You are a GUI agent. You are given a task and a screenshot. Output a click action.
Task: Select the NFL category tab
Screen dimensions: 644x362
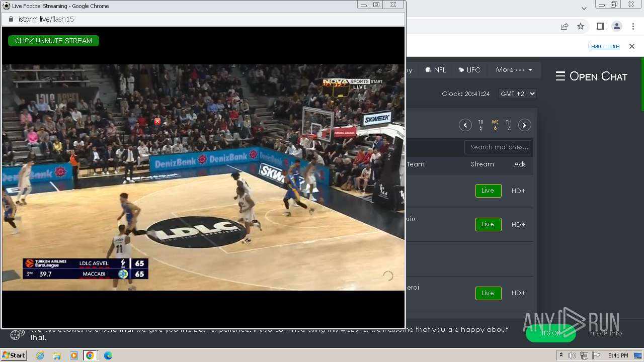point(436,70)
